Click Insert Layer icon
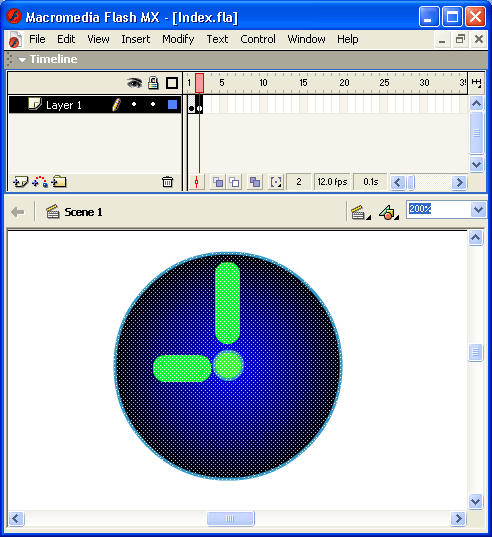Image resolution: width=492 pixels, height=537 pixels. click(20, 182)
